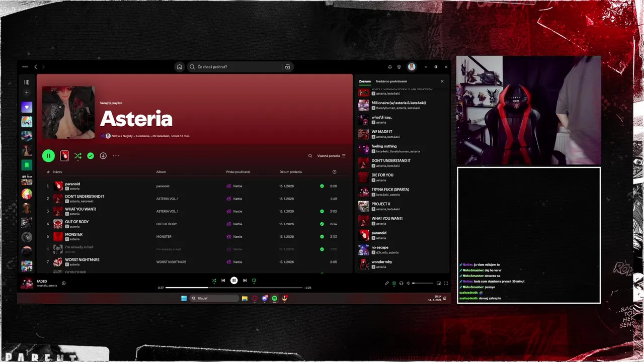Toggle liked checkmark on MONSTER row
Screen dimensions: 644x362
[x=322, y=236]
